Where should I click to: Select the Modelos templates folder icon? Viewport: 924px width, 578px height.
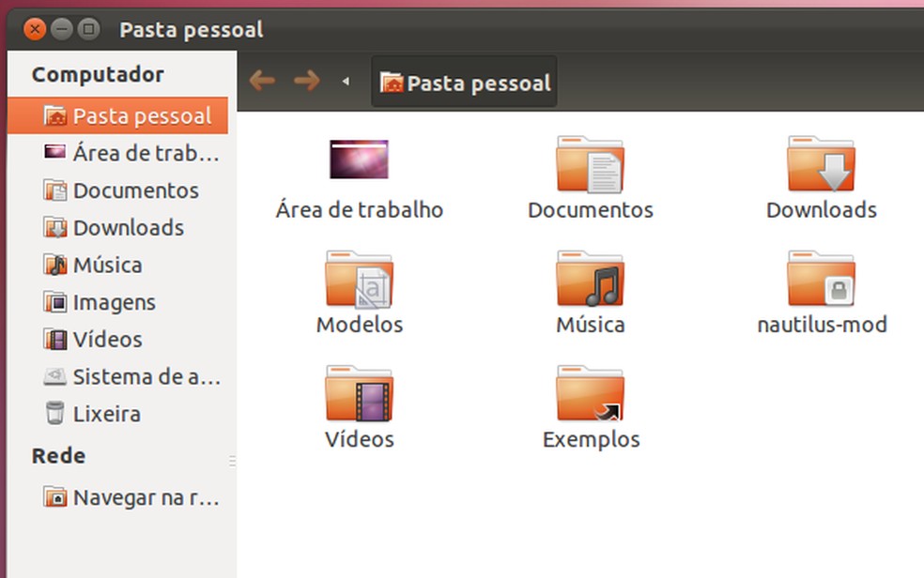pos(359,279)
